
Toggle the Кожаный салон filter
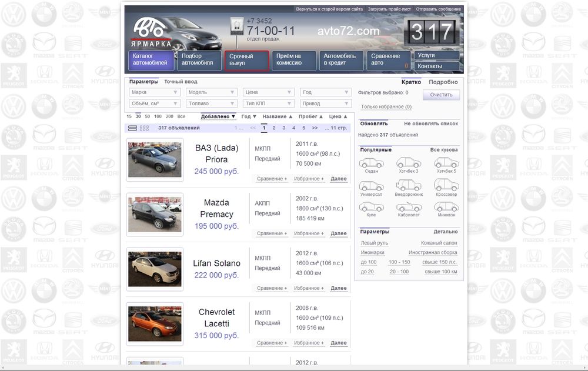(439, 243)
